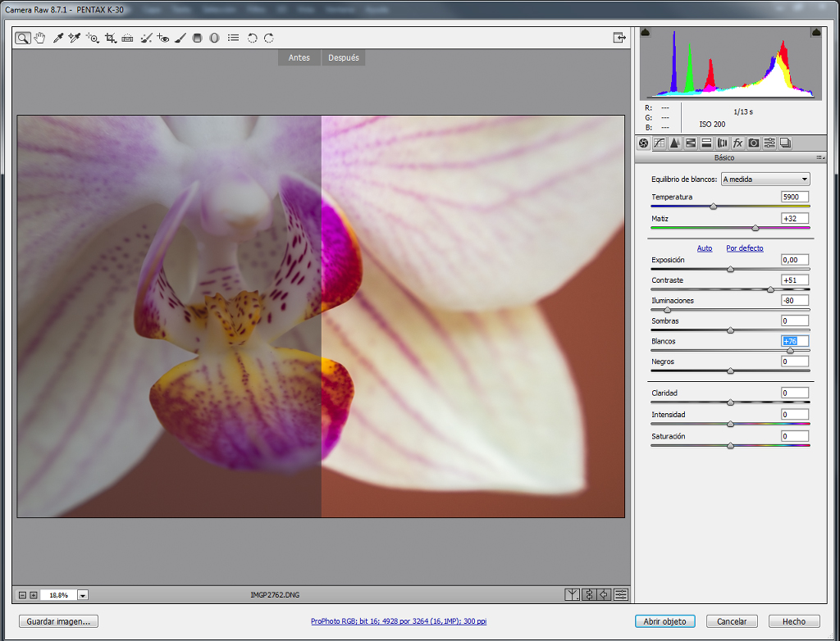Image resolution: width=840 pixels, height=641 pixels.
Task: Click the Abrir objeto button
Action: coord(664,621)
